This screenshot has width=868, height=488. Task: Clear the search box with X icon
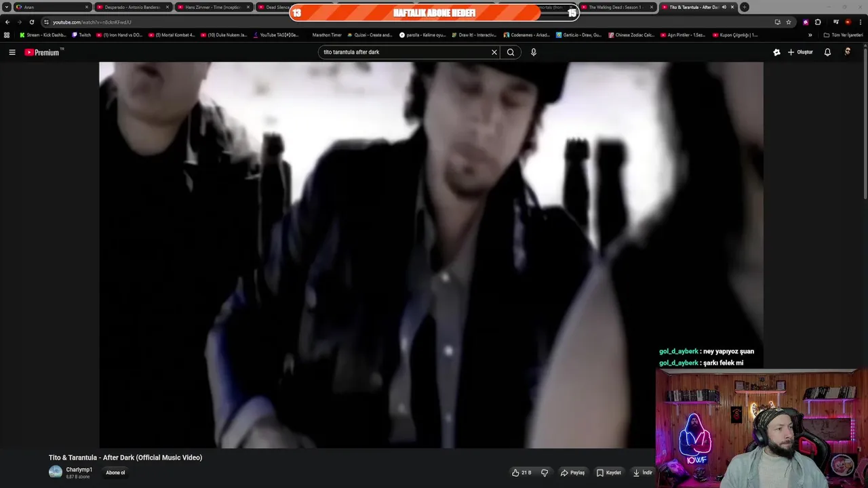[494, 52]
